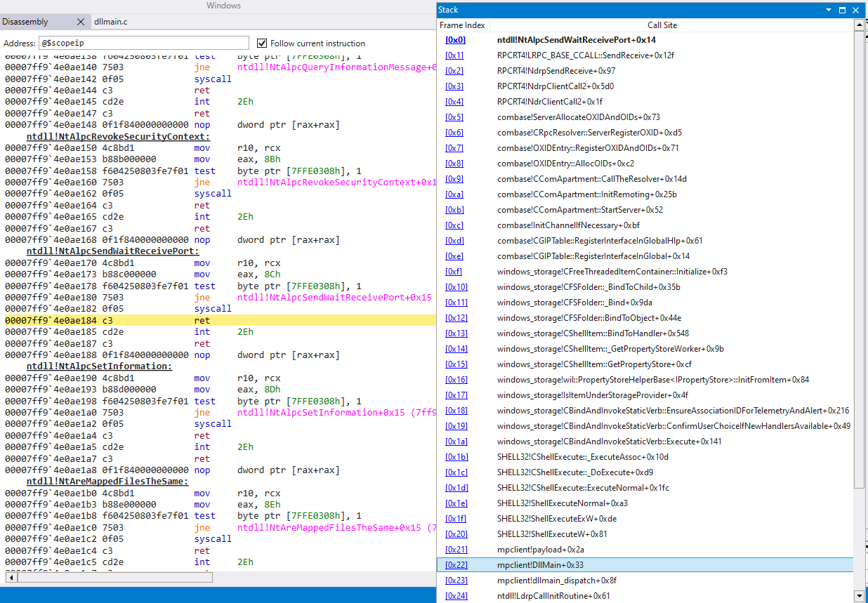Screen dimensions: 868x603
Task: Select call site windows_storage!CFSFolder::_Bind+0x9da
Action: pos(574,303)
